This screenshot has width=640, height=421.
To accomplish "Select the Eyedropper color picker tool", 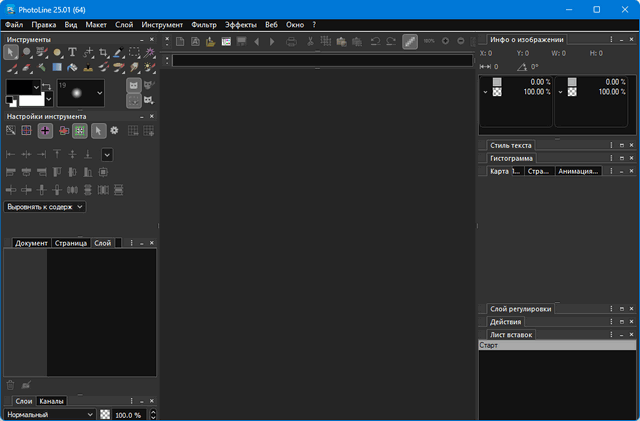I will click(119, 52).
